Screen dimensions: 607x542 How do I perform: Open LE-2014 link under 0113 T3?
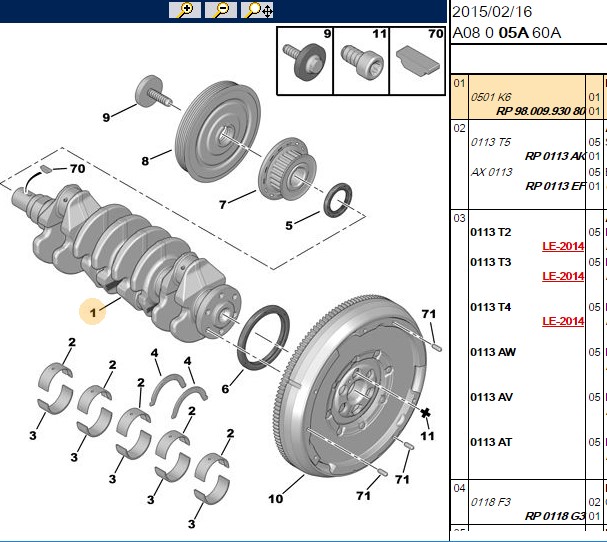click(x=563, y=276)
